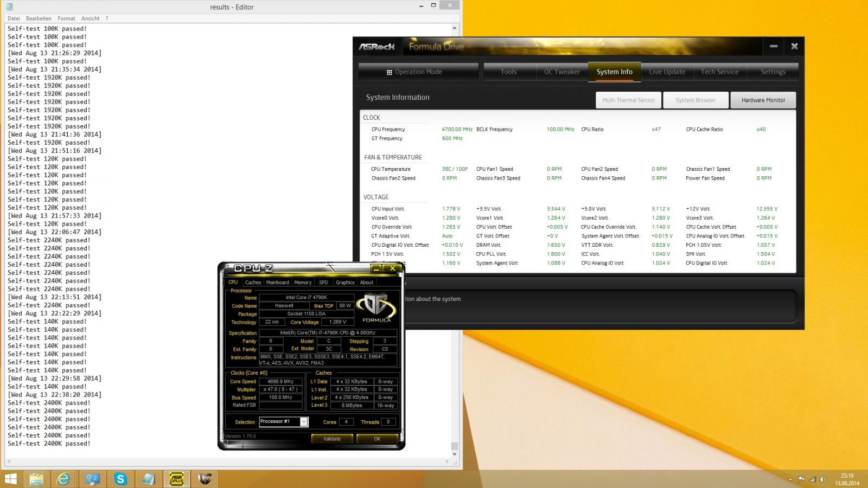Minimize the Formula Drive window
Screen dimensions: 868x488
pyautogui.click(x=774, y=46)
